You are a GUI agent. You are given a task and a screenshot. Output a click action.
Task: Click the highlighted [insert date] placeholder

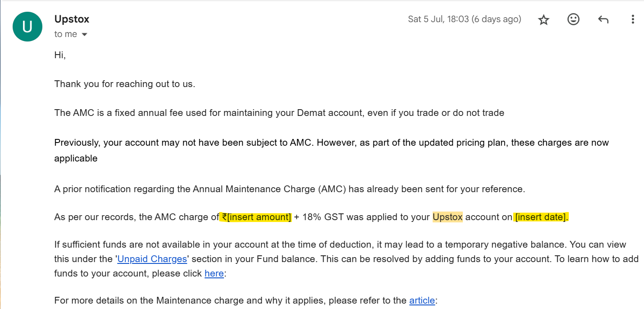[x=540, y=217]
